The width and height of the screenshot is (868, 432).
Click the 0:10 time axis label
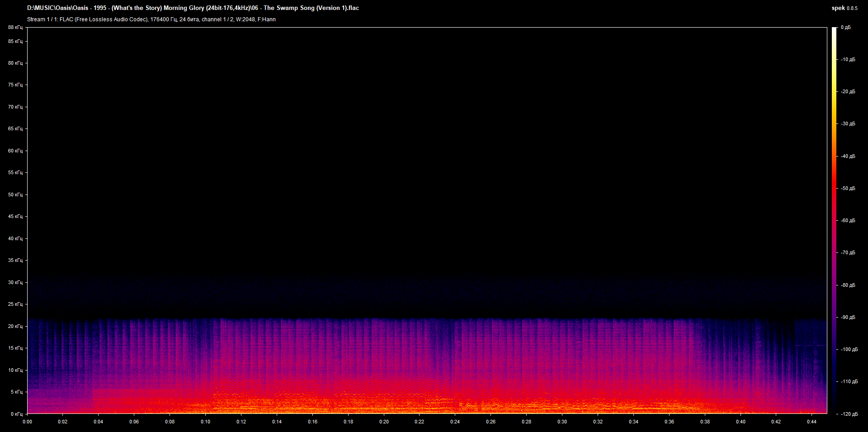[206, 422]
